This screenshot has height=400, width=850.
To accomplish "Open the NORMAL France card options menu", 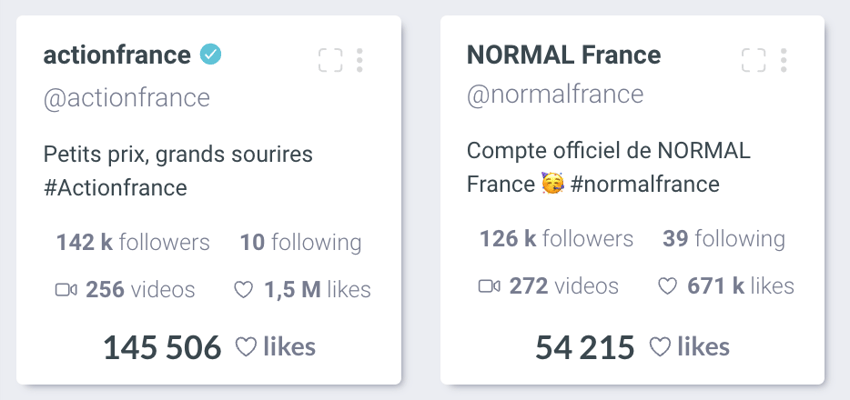I will [783, 60].
